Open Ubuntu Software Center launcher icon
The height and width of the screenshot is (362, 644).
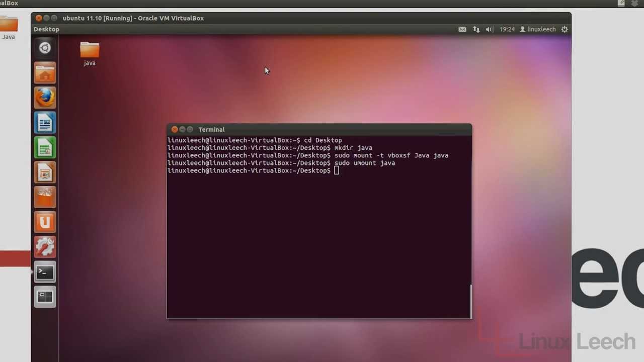pyautogui.click(x=45, y=197)
